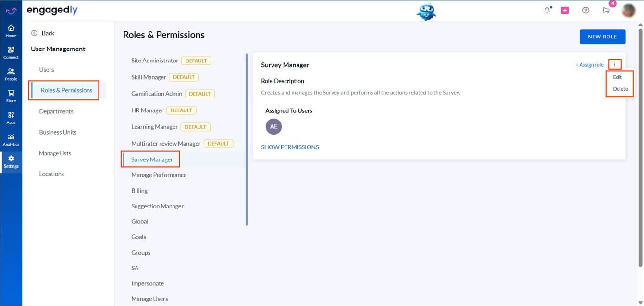Open the three-dot menu for Survey Manager
644x306 pixels.
pos(615,64)
